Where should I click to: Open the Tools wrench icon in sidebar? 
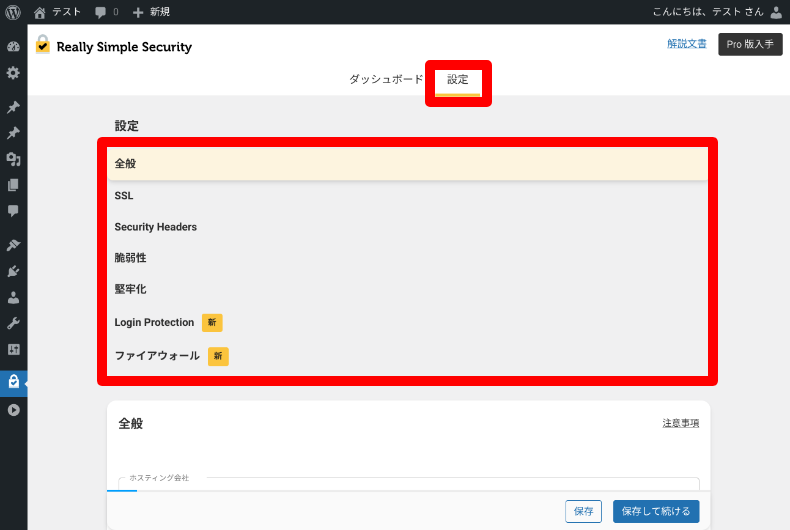pyautogui.click(x=13, y=323)
